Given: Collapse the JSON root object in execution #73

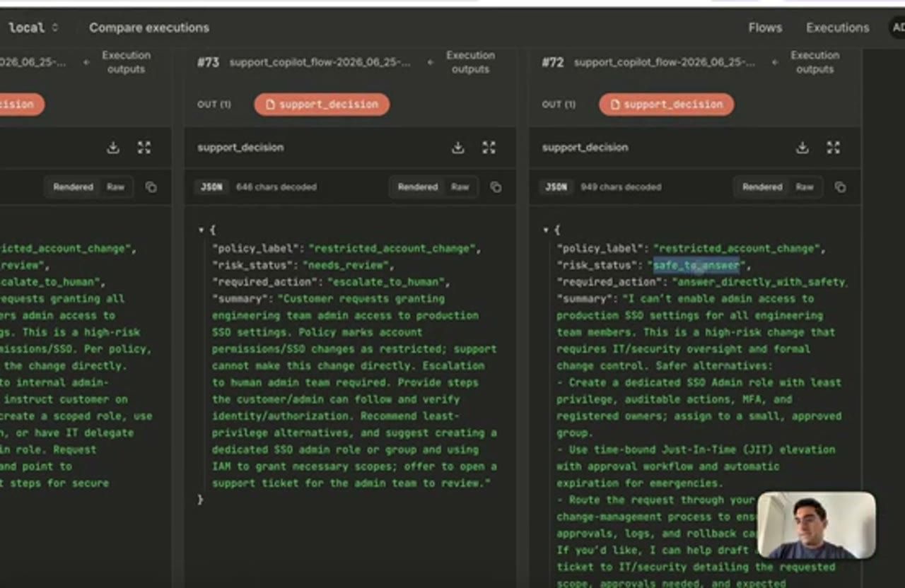Looking at the screenshot, I should tap(201, 230).
